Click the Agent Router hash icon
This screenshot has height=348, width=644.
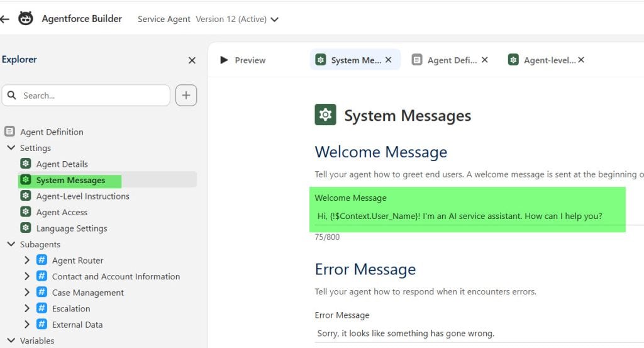pos(42,260)
